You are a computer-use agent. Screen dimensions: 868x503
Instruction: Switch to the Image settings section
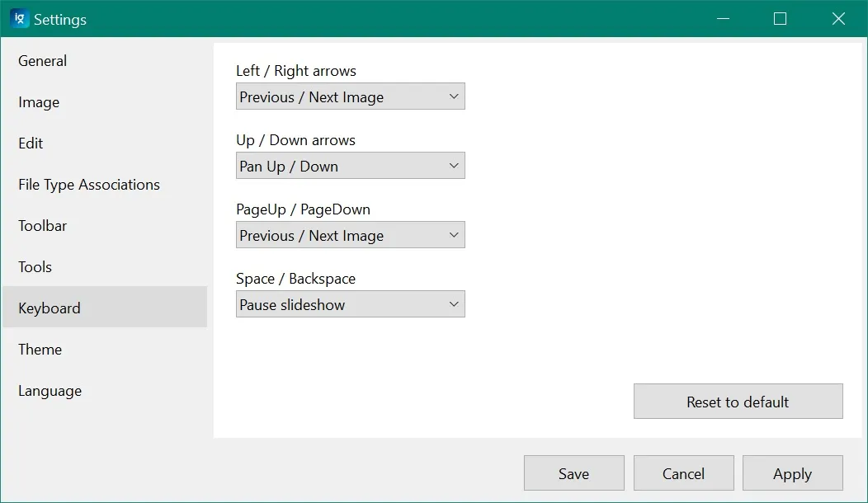pyautogui.click(x=105, y=102)
